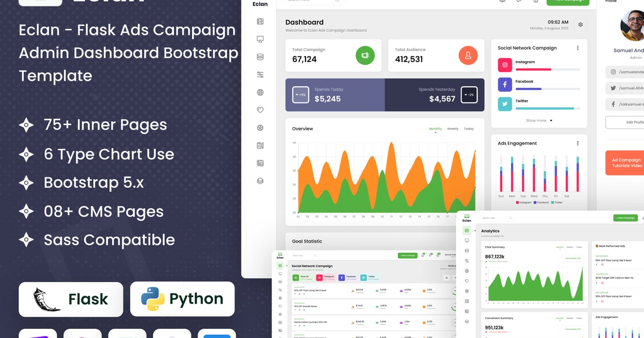The image size is (644, 338).
Task: Open the dashboard icon in main sidebar
Action: click(x=260, y=21)
